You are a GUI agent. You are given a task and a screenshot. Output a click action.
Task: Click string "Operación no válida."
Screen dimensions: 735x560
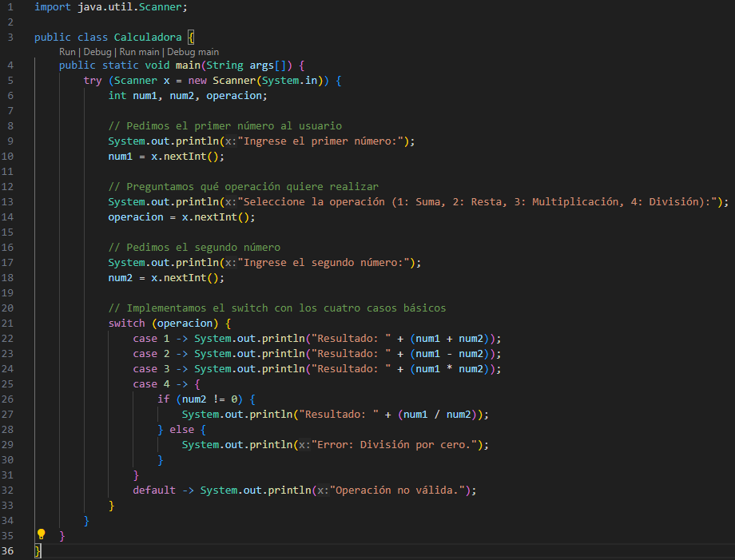tap(398, 490)
